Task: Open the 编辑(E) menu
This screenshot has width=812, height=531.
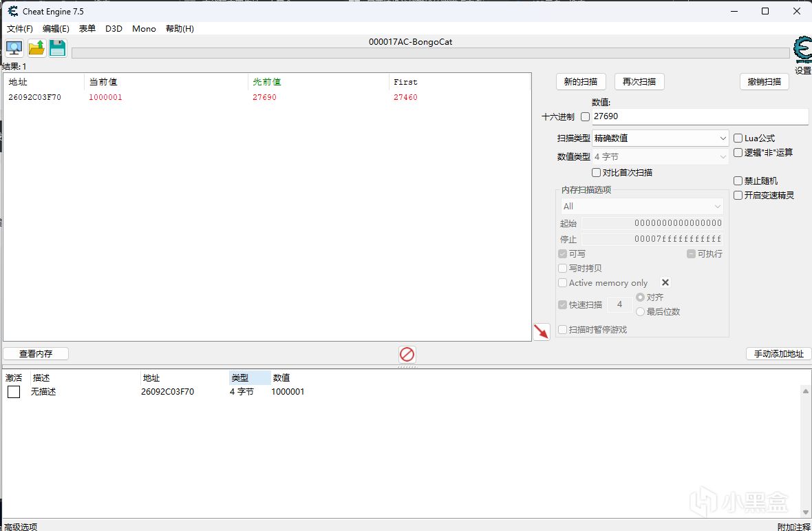Action: click(56, 28)
